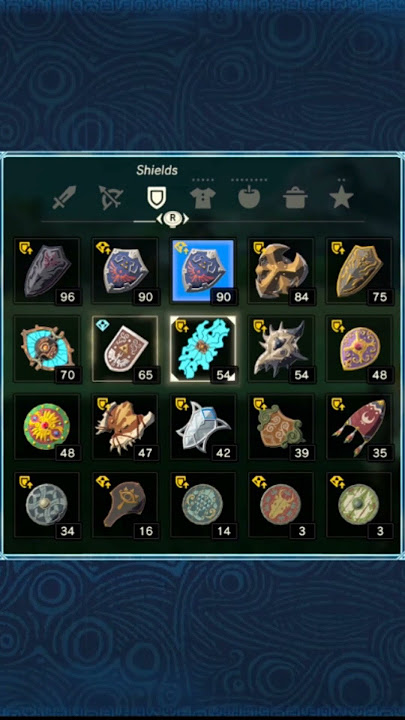This screenshot has width=405, height=720.
Task: Select the cyan crystal shield rated 54
Action: [203, 349]
